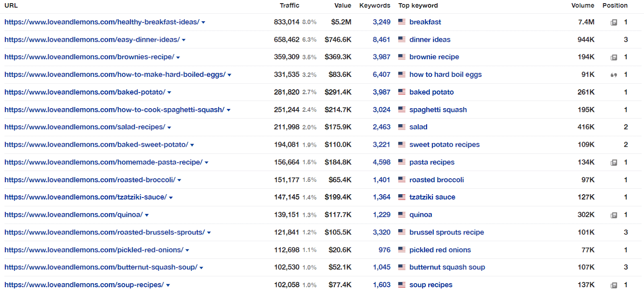This screenshot has width=644, height=292.
Task: Expand dropdown for healthy-breakfast-ideas URL
Action: 203,23
